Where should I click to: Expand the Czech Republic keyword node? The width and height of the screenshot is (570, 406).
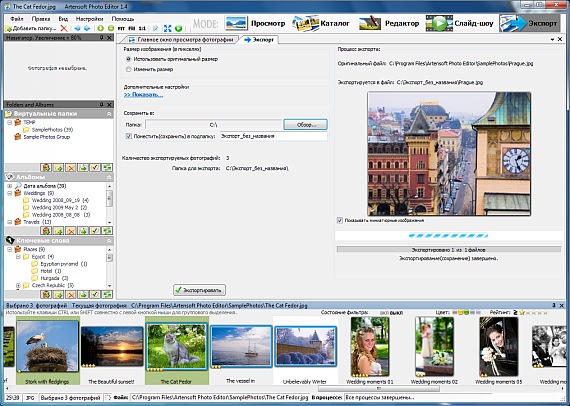click(18, 285)
